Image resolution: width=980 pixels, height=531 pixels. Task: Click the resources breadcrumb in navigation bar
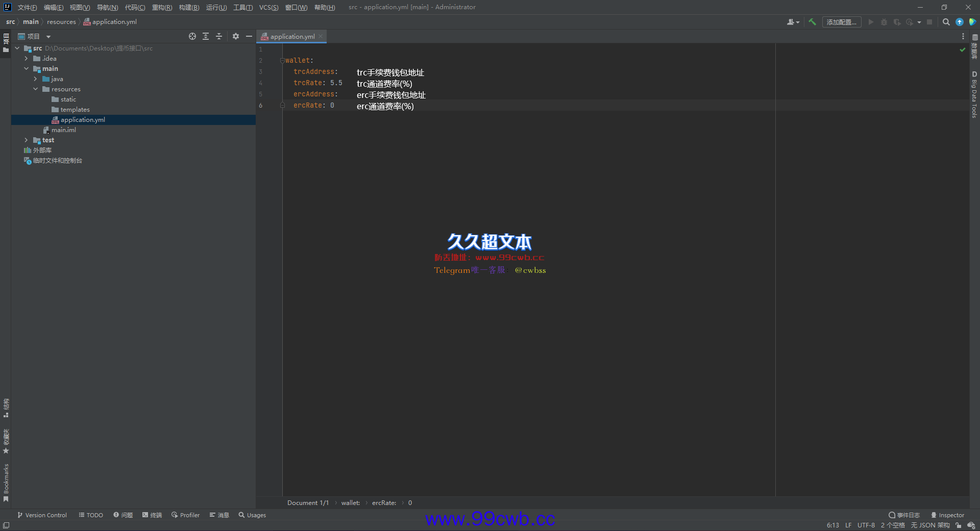[61, 22]
